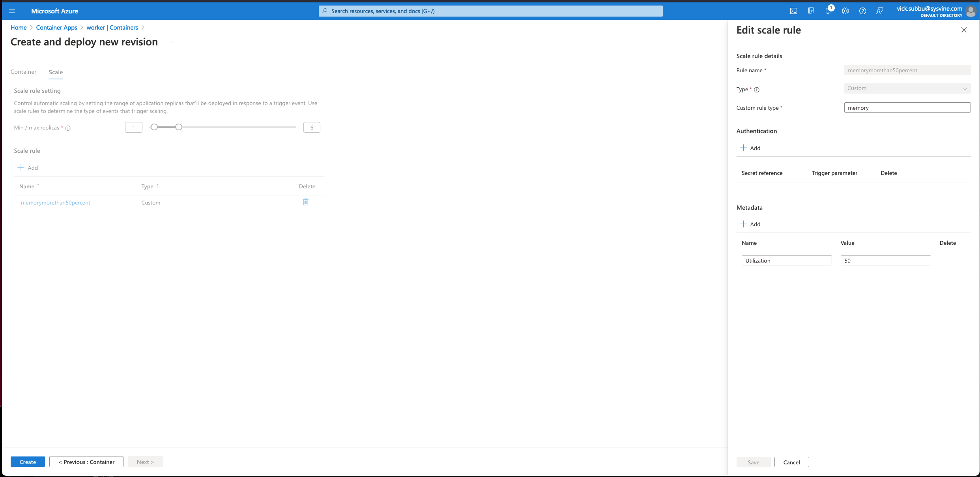
Task: Open the Notifications bell
Action: pyautogui.click(x=828, y=11)
